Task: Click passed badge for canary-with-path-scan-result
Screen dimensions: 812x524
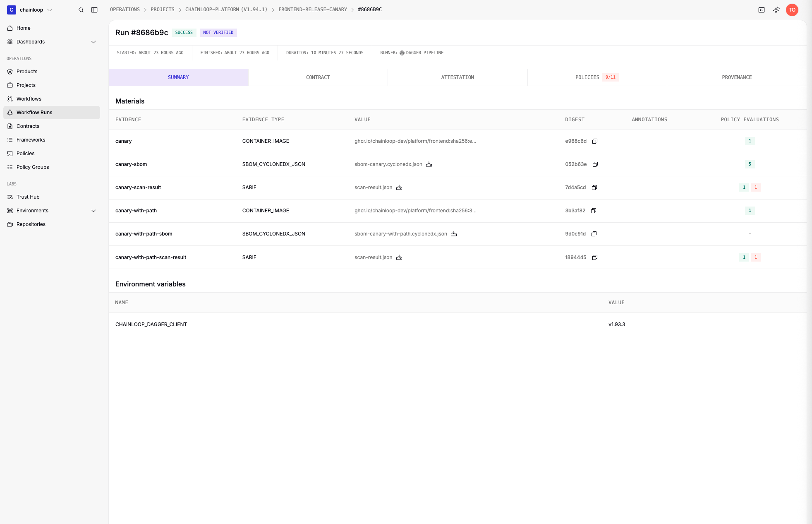Action: [744, 257]
